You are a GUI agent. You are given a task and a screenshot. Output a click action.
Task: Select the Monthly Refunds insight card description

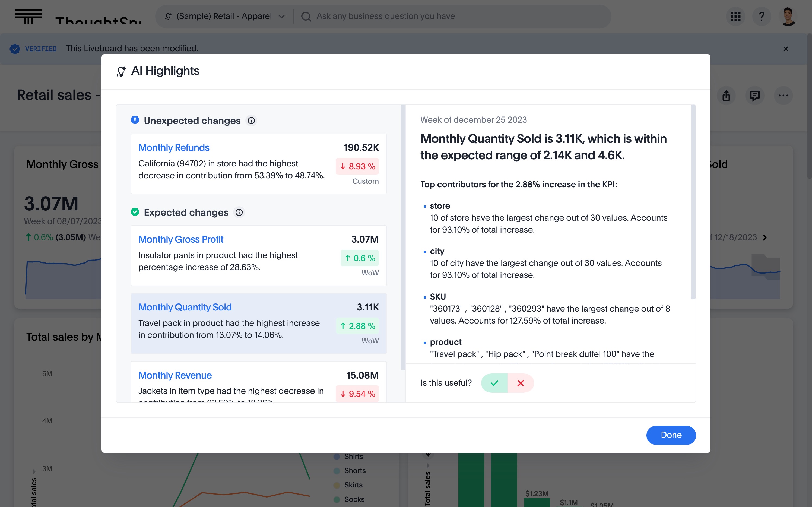[x=232, y=169]
